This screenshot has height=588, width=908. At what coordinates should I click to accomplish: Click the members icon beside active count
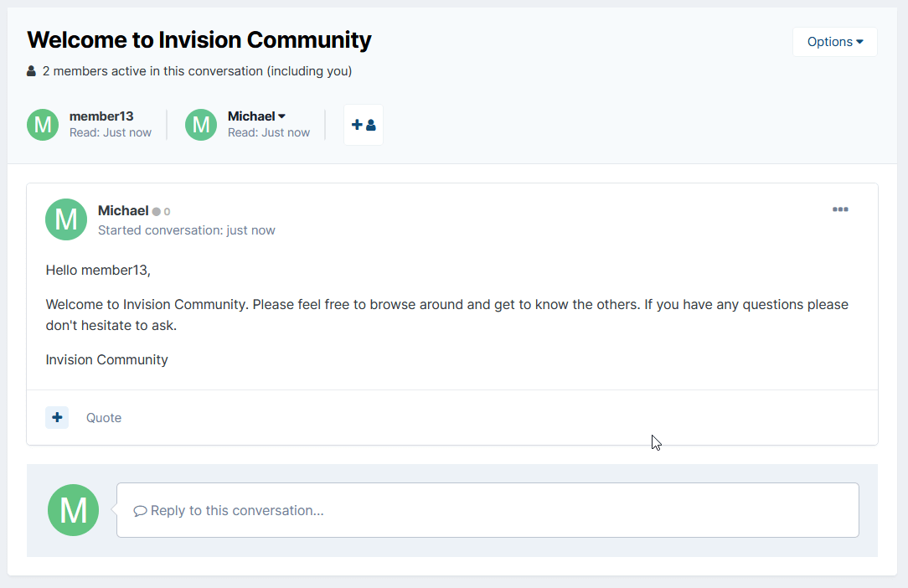(31, 71)
